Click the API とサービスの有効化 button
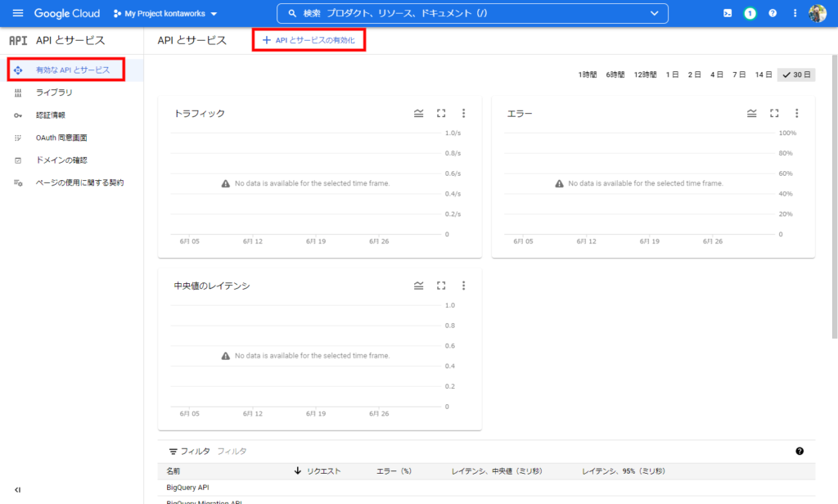The width and height of the screenshot is (838, 504). coord(309,40)
